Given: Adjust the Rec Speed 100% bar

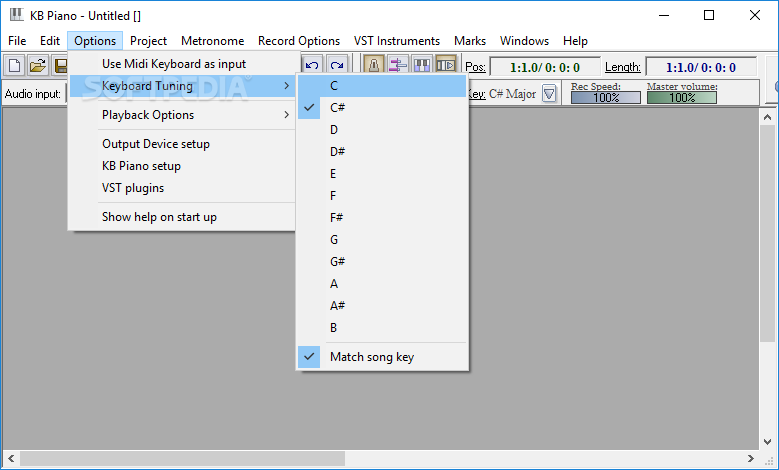Looking at the screenshot, I should click(606, 97).
